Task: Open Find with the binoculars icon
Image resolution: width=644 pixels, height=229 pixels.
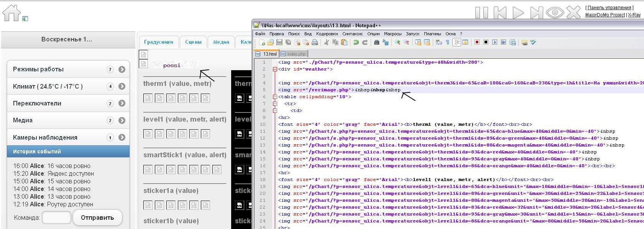Action: 377,42
